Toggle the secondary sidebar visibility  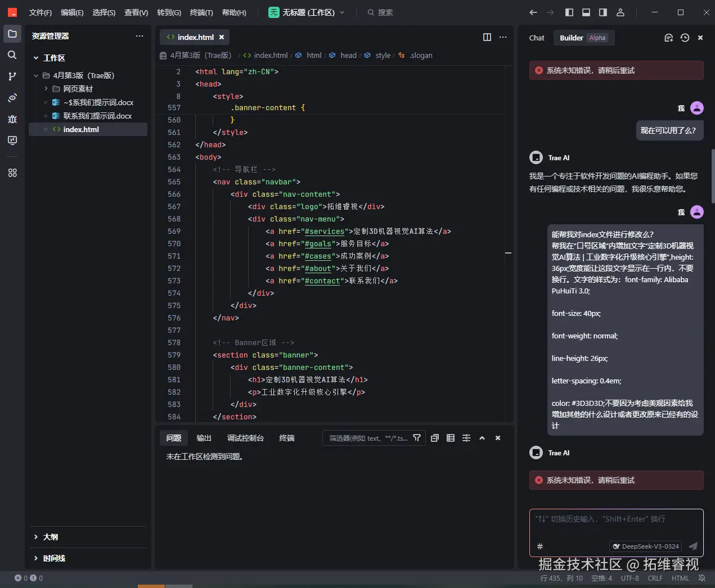pos(603,12)
